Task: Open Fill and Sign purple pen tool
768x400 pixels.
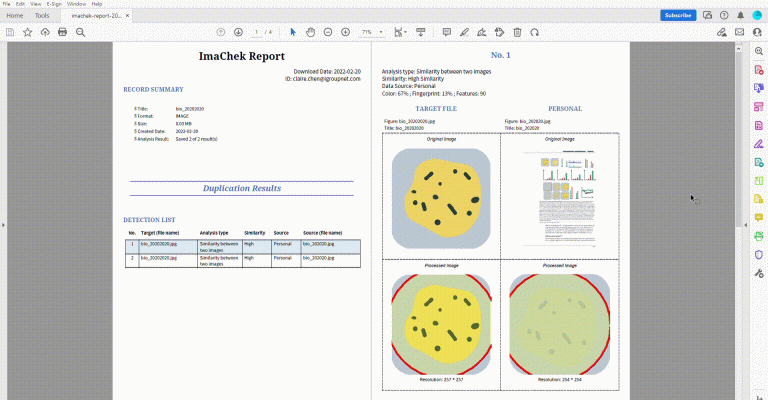Action: click(759, 144)
